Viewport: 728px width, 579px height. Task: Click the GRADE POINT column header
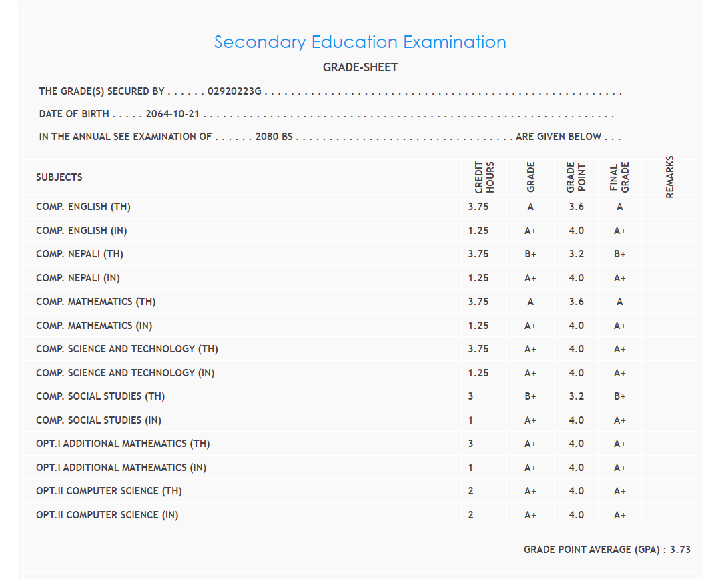(x=576, y=177)
